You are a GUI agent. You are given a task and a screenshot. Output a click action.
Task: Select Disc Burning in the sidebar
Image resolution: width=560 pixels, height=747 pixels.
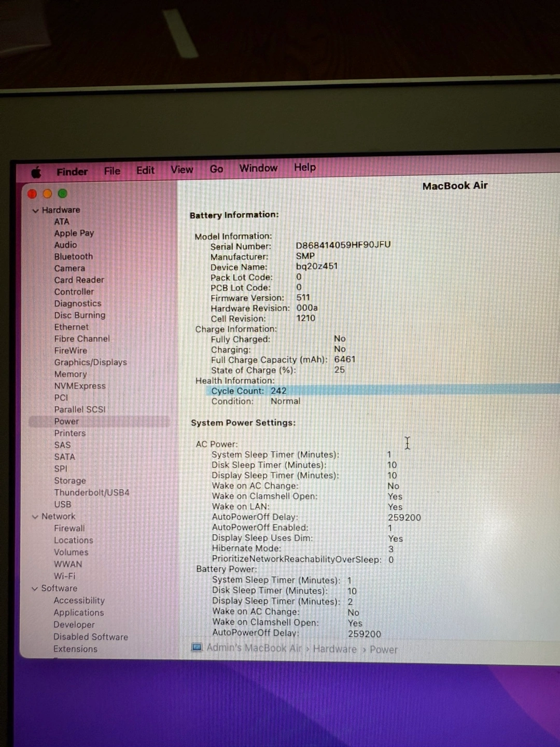click(80, 315)
